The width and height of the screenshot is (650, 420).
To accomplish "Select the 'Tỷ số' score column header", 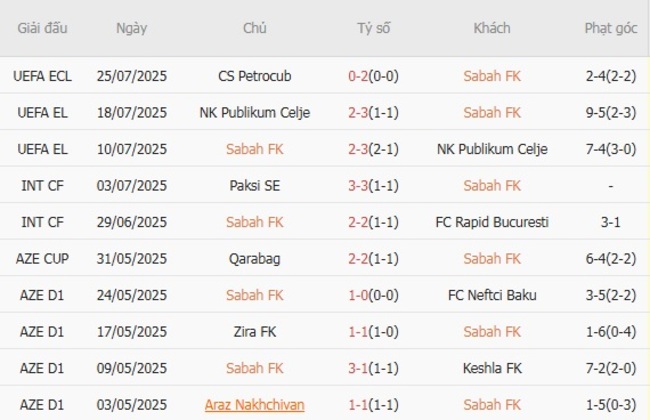I will (373, 29).
